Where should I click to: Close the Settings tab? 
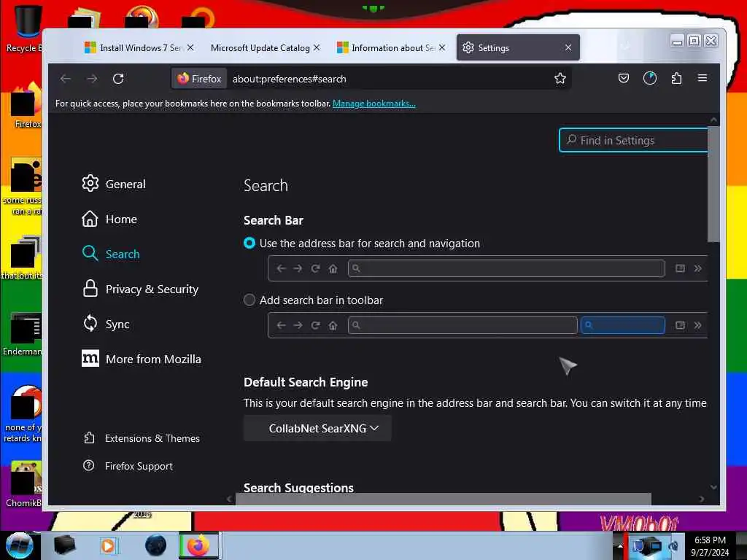[568, 47]
